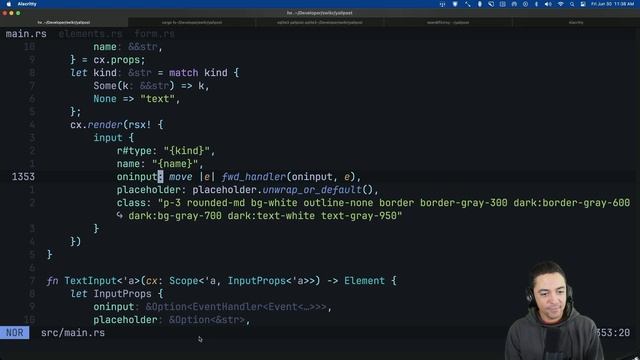
Task: Click the &Option<EventHandler<Event<…>>> type hint
Action: coord(236,307)
